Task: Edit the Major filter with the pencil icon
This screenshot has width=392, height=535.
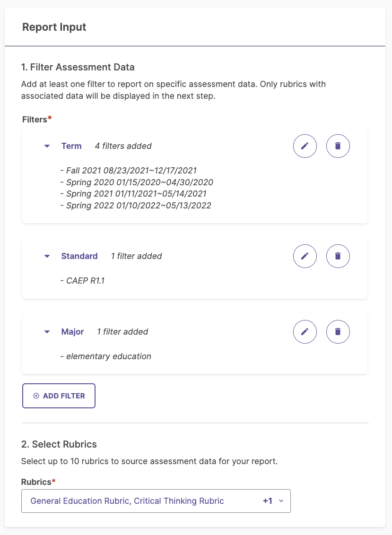Action: (x=305, y=332)
